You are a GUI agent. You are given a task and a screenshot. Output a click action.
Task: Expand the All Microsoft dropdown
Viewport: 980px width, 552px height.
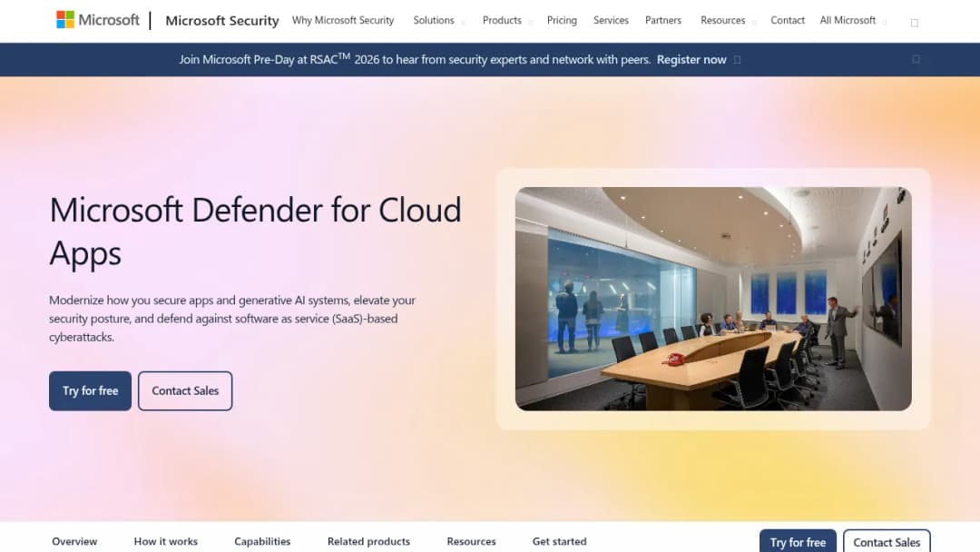pos(853,21)
